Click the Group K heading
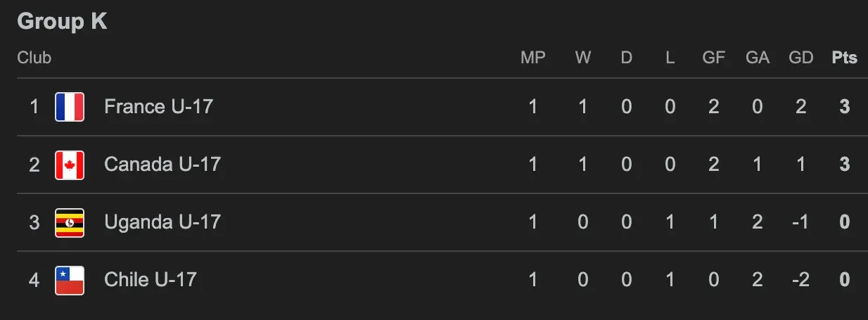The height and width of the screenshot is (320, 868). tap(62, 22)
